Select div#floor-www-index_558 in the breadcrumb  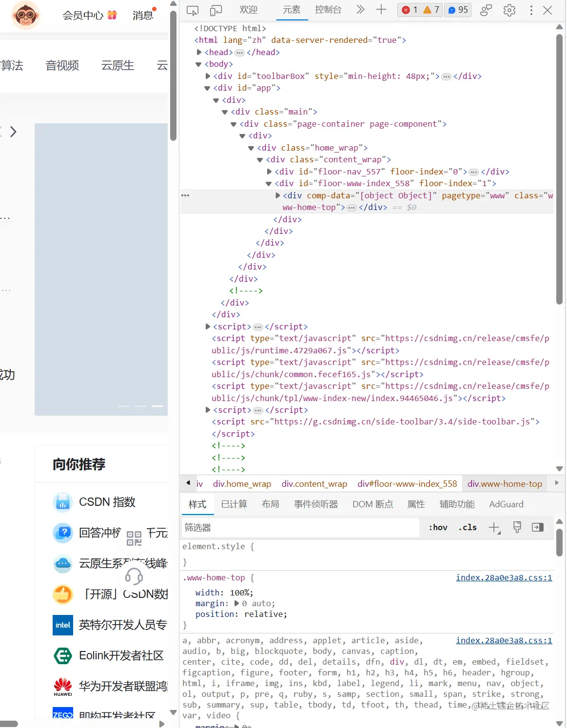pyautogui.click(x=407, y=484)
